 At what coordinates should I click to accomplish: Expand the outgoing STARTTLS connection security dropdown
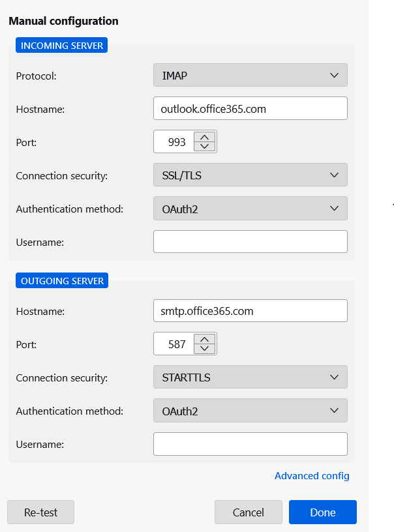(x=250, y=377)
